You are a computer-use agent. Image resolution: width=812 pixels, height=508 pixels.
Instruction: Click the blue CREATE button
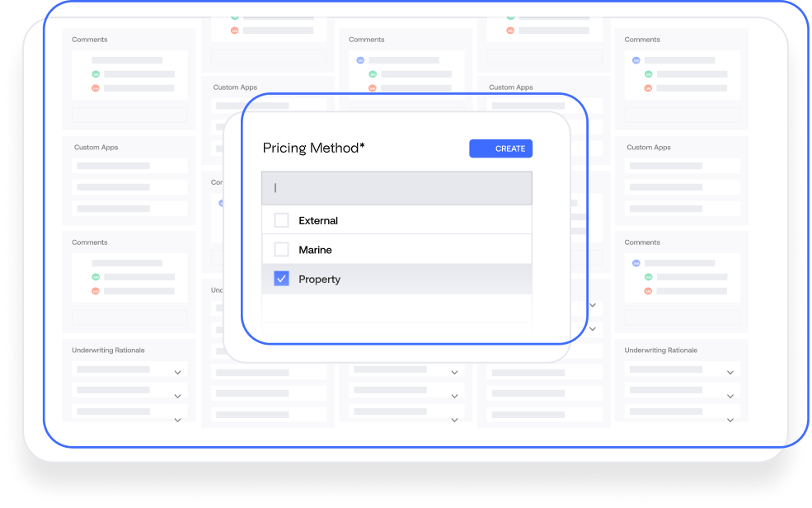point(500,148)
